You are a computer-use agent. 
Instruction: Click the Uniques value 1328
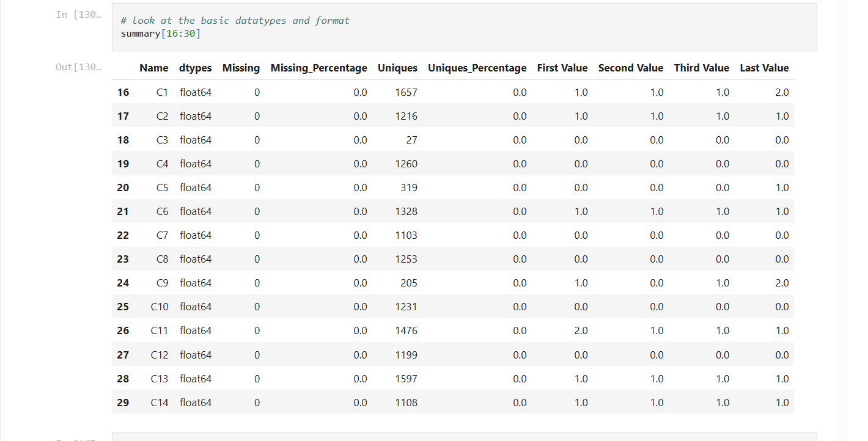point(406,211)
